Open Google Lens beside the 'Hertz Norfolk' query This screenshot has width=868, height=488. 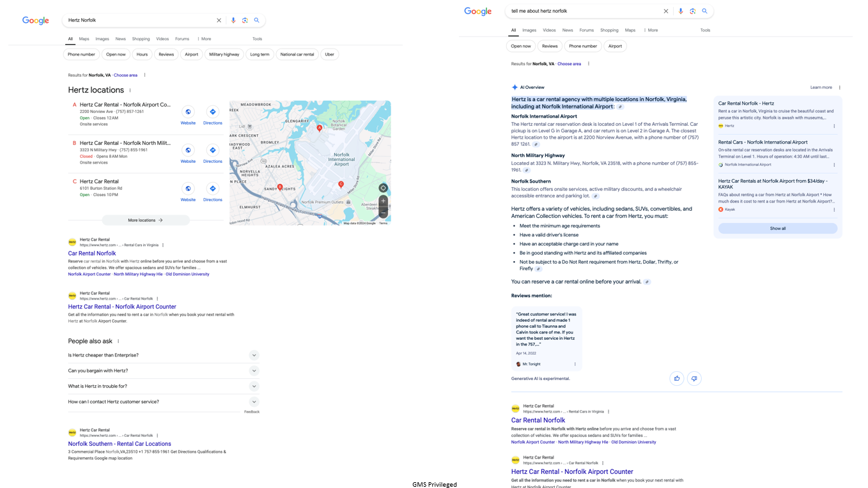[245, 20]
